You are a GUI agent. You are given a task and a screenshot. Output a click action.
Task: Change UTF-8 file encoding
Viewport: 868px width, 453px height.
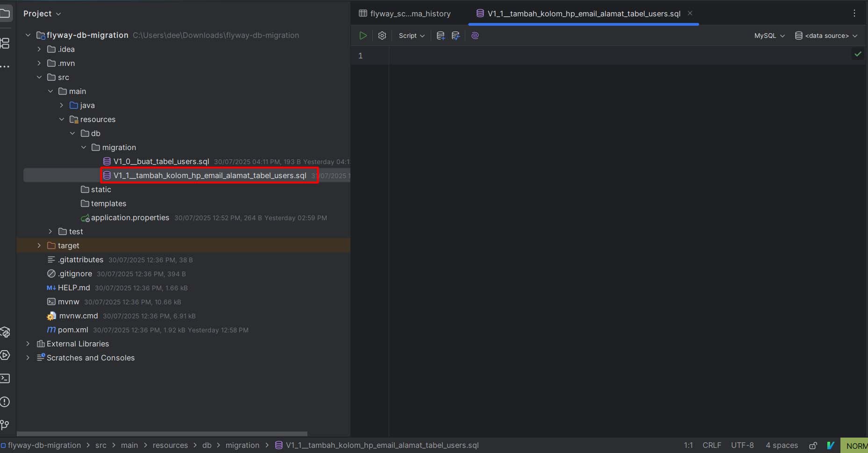pyautogui.click(x=742, y=445)
